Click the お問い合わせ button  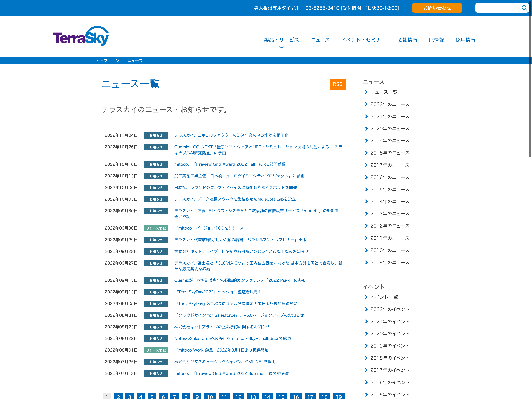click(437, 8)
